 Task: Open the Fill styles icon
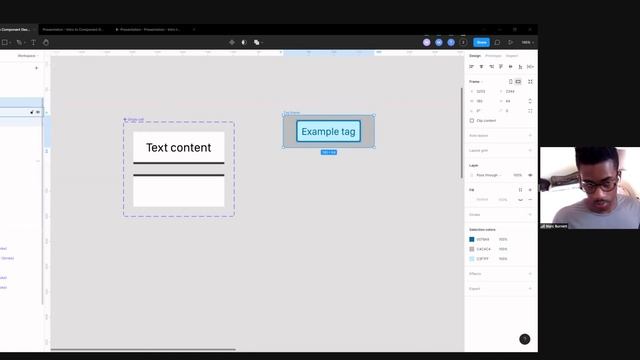point(520,190)
